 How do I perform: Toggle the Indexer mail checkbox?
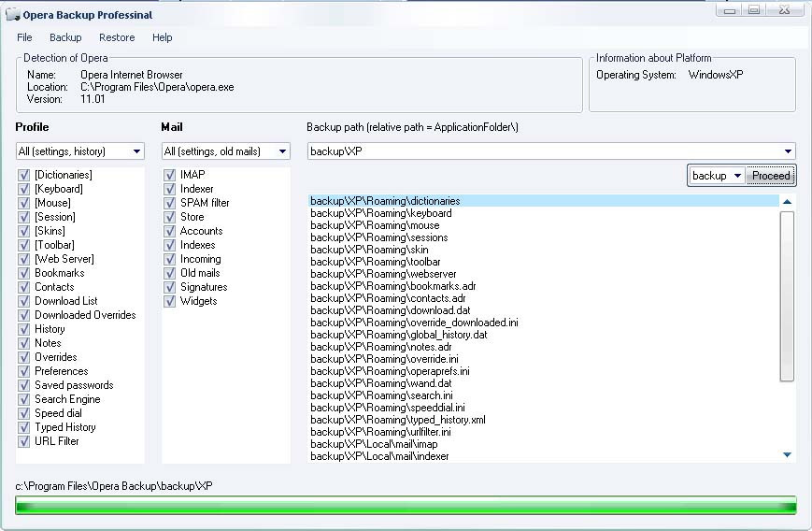coord(169,189)
